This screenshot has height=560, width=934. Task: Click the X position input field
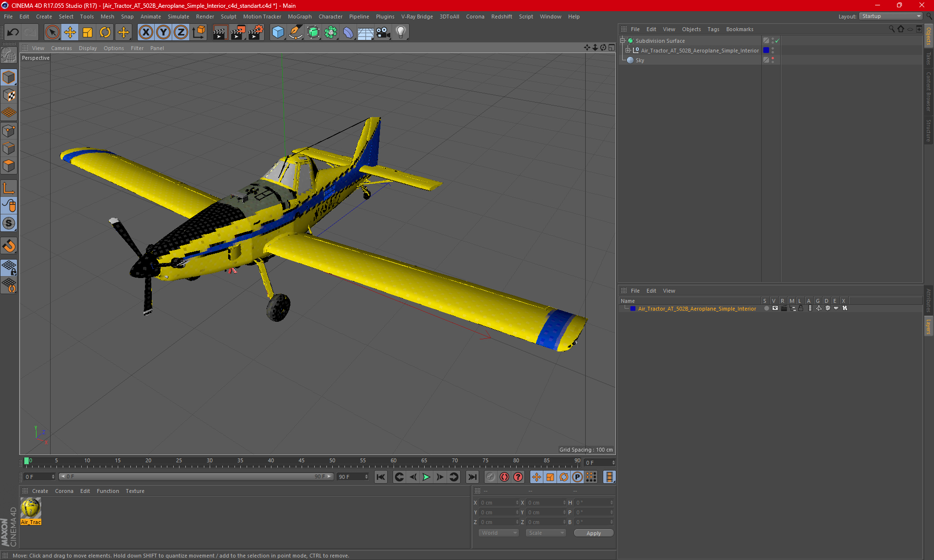click(x=499, y=503)
